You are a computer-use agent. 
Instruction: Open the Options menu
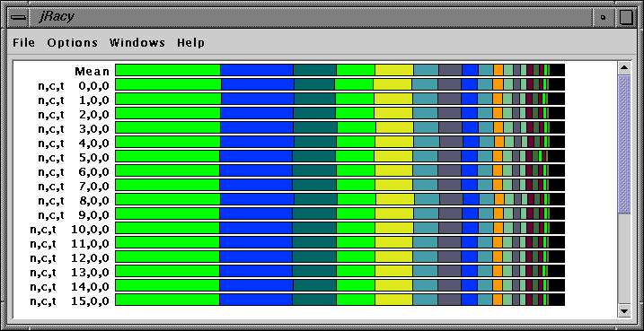(72, 43)
